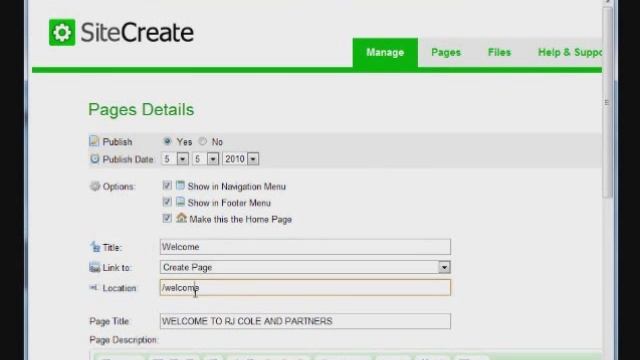Click the Page Description label
This screenshot has height=360, width=640.
[124, 340]
